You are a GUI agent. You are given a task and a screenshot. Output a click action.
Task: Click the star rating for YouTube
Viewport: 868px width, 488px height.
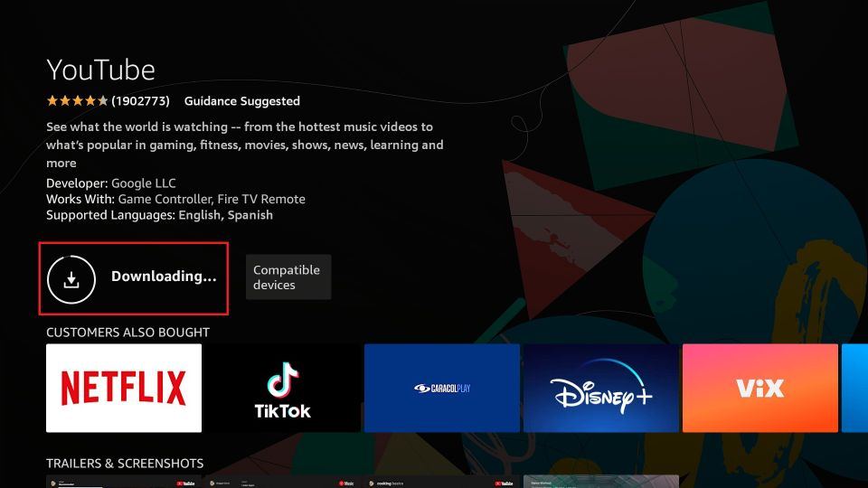click(x=77, y=100)
